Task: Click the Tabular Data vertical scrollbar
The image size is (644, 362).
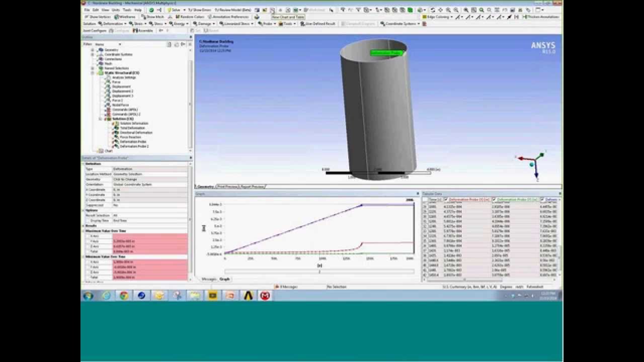Action: pyautogui.click(x=560, y=237)
